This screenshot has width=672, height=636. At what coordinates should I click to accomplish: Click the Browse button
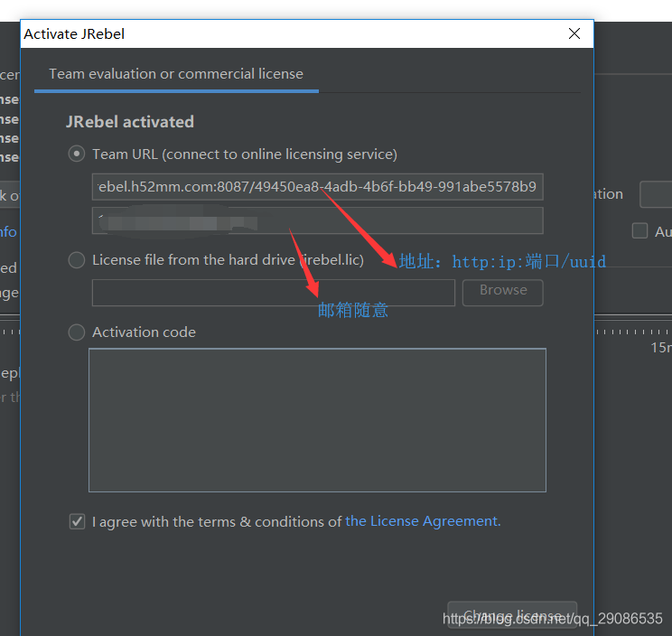click(x=503, y=293)
